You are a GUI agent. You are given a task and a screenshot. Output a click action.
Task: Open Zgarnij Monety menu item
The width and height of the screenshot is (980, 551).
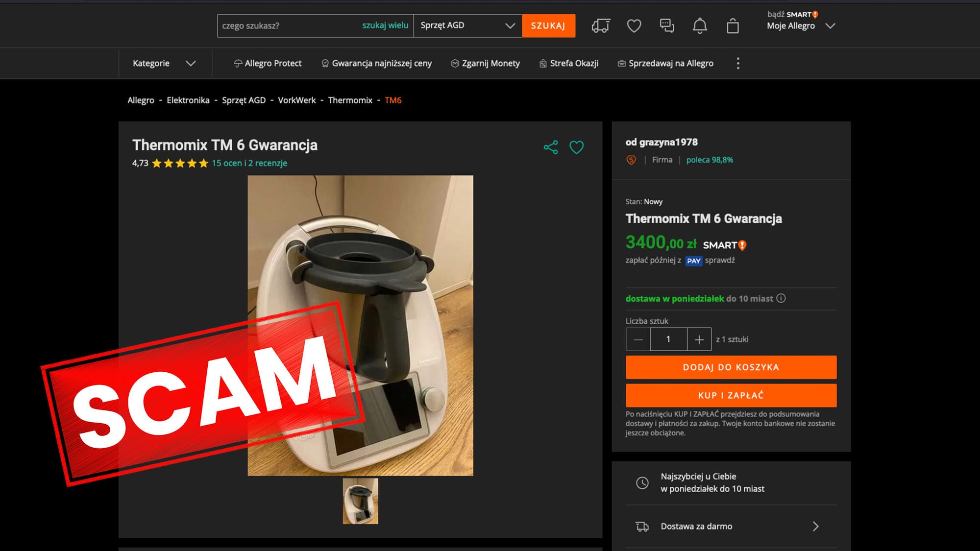[x=485, y=63]
